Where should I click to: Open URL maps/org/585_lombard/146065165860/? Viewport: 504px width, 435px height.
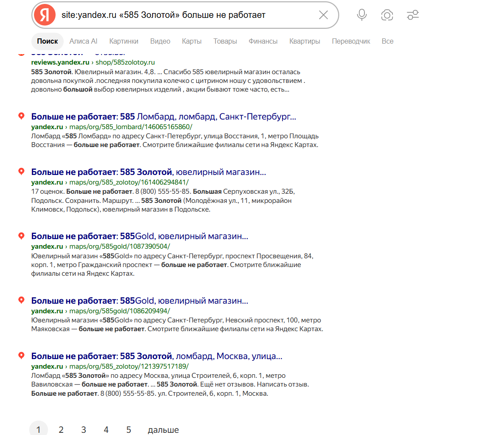tap(112, 127)
